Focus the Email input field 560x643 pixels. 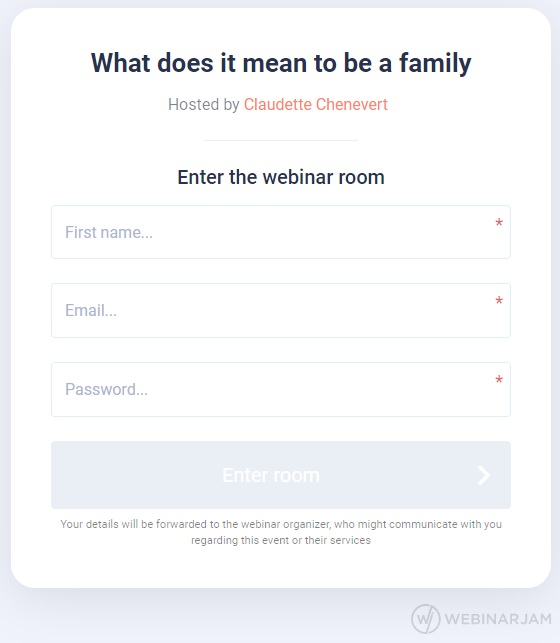tap(281, 310)
